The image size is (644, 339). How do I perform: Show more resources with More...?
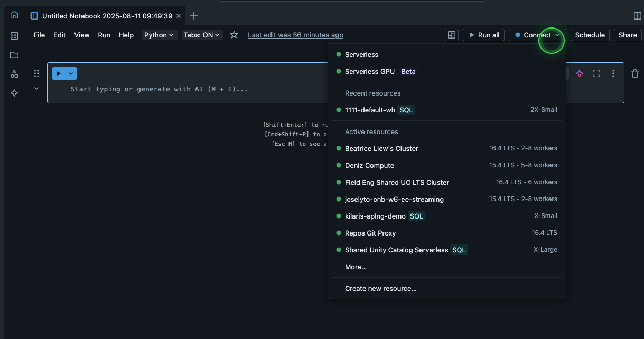356,267
